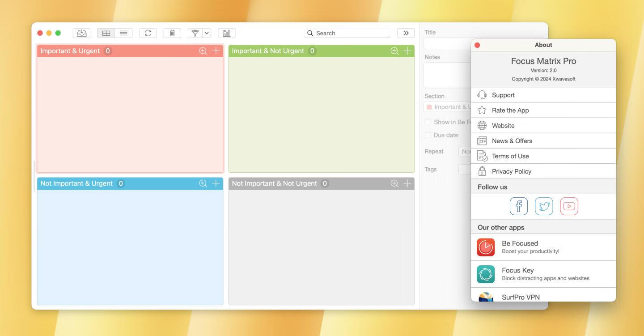Image resolution: width=644 pixels, height=336 pixels.
Task: Choose Rate the App
Action: click(x=543, y=110)
